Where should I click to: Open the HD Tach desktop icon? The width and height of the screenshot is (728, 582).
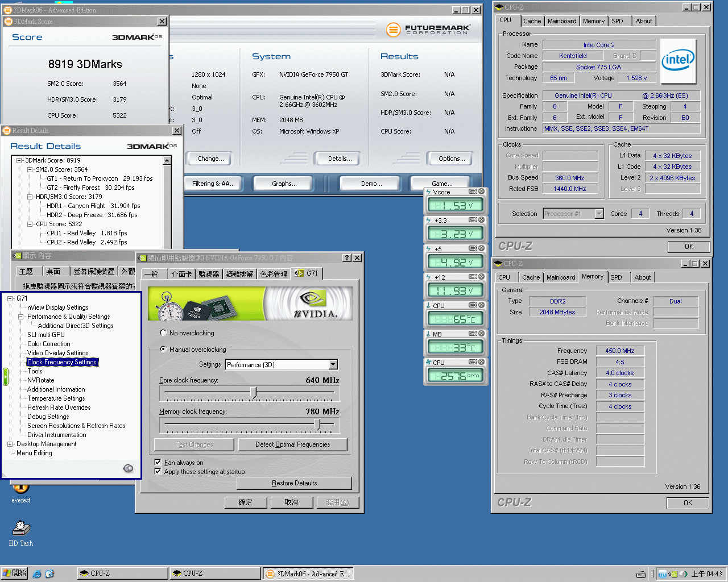21,534
